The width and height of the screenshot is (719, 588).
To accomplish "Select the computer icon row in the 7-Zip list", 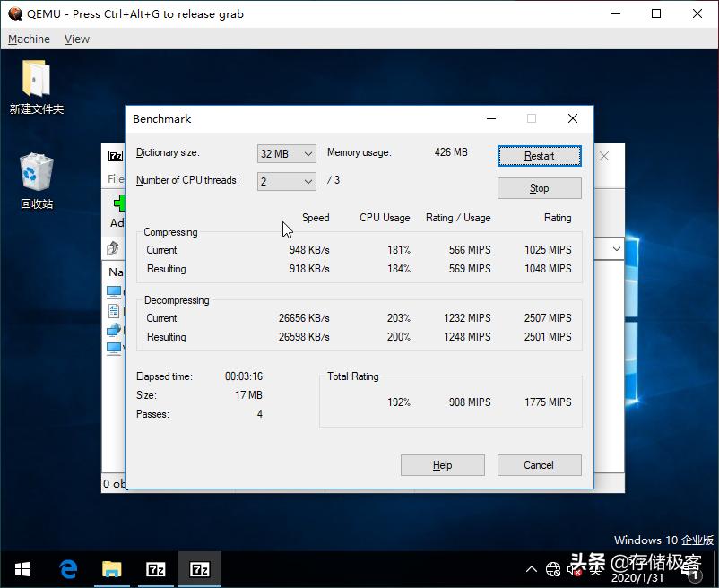I will click(114, 292).
